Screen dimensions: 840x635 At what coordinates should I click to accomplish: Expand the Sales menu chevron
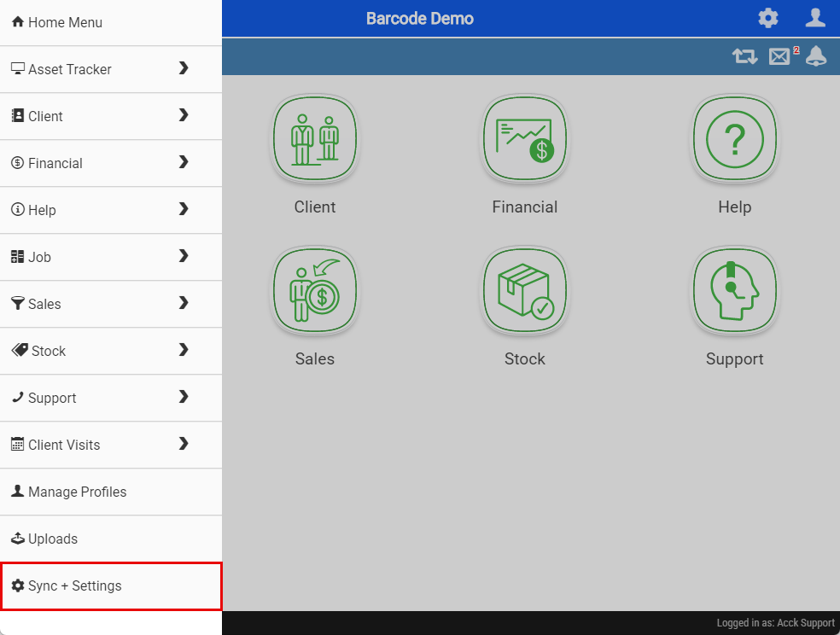pyautogui.click(x=184, y=303)
